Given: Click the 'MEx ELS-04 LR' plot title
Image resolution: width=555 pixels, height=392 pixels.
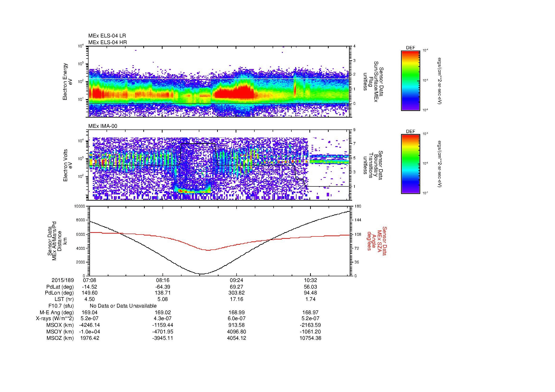Looking at the screenshot, I should point(107,36).
